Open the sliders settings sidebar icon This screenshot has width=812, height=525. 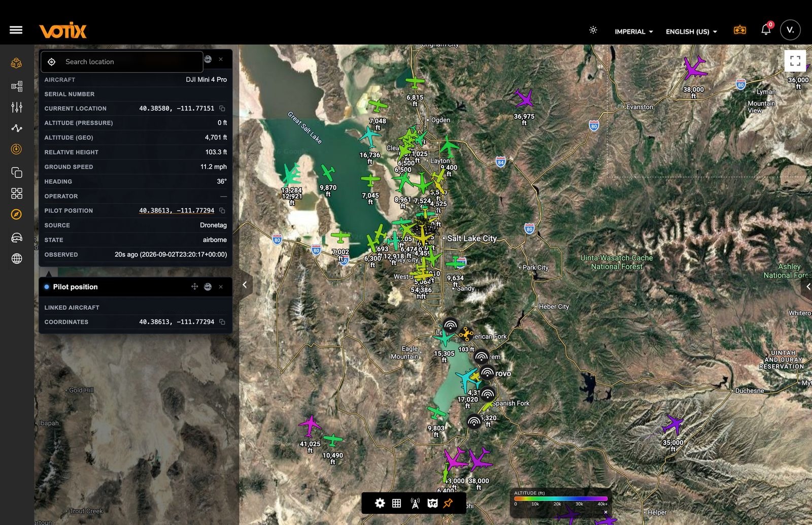point(17,107)
